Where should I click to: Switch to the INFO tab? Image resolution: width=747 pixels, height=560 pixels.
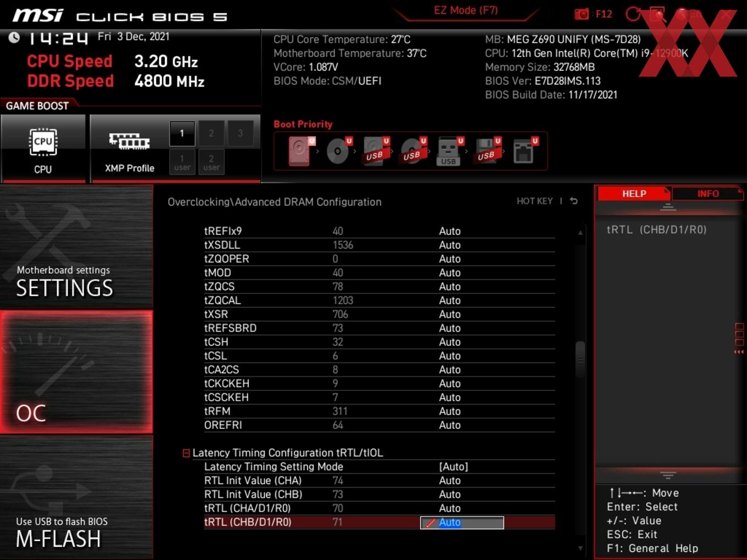tap(708, 193)
